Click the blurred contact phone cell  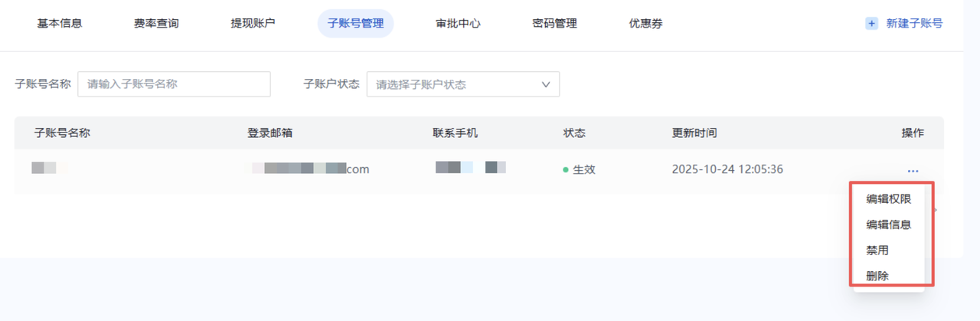click(x=471, y=167)
